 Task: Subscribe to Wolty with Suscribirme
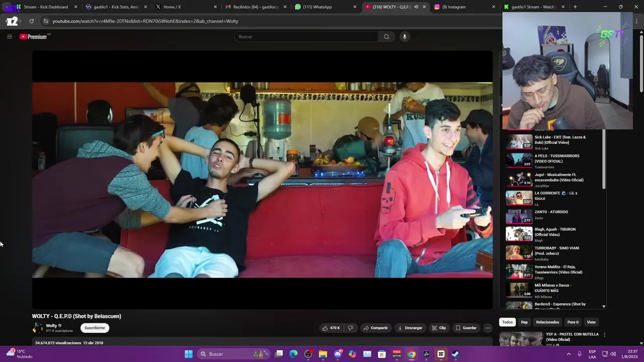point(95,328)
